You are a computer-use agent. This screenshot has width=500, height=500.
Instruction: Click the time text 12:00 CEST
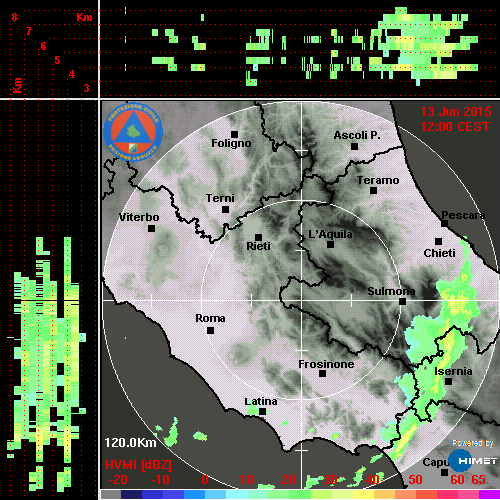click(455, 127)
